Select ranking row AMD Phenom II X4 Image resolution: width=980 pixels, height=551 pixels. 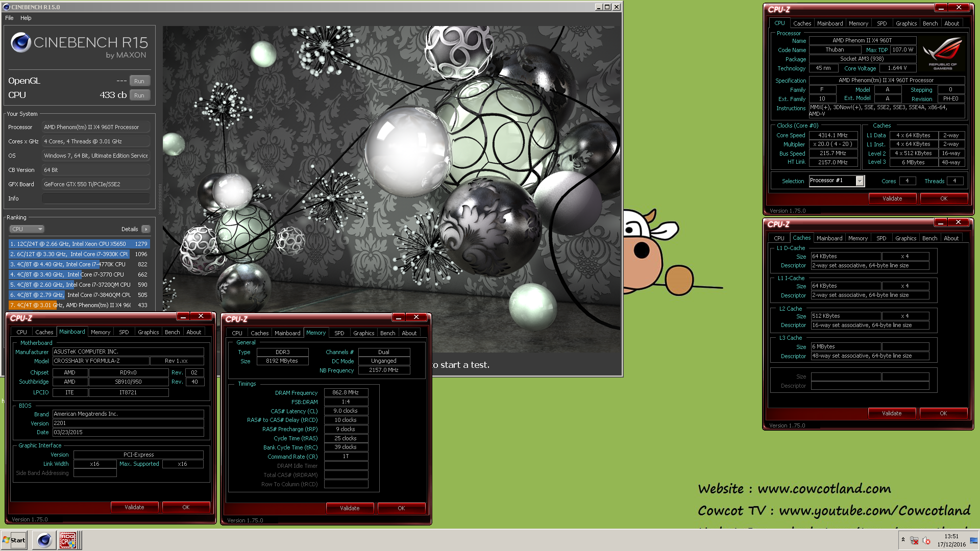pos(79,305)
